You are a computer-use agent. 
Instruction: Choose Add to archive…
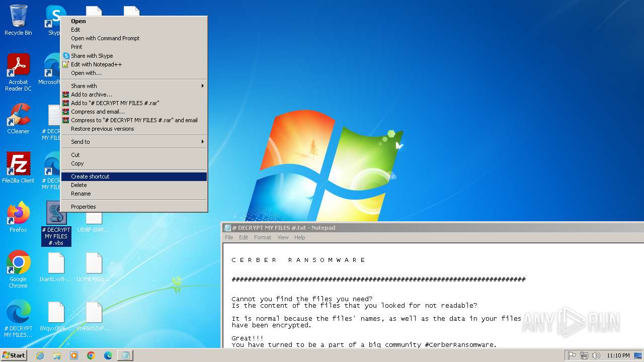134,95
